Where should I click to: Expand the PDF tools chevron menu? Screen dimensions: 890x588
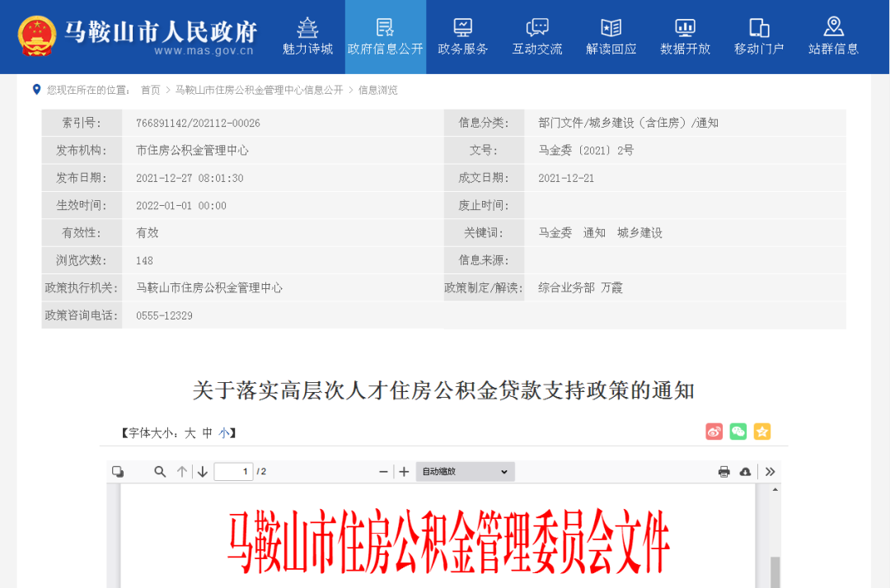(x=770, y=472)
